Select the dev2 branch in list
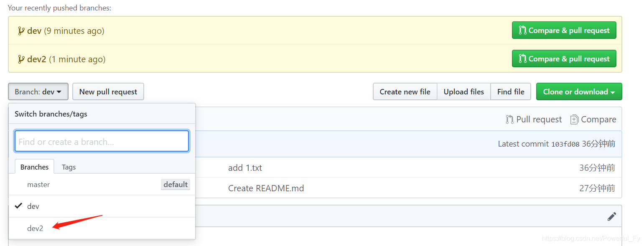644x246 pixels. pyautogui.click(x=102, y=228)
